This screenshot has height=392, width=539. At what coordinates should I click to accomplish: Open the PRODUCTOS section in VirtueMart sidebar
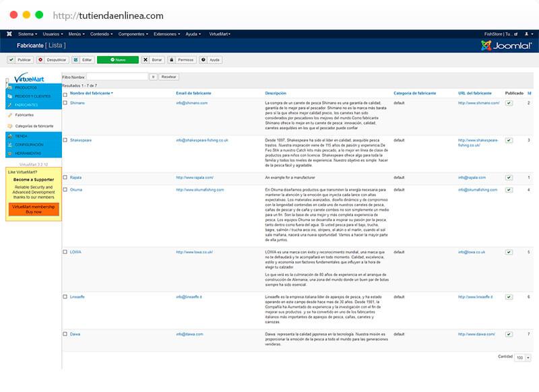27,88
